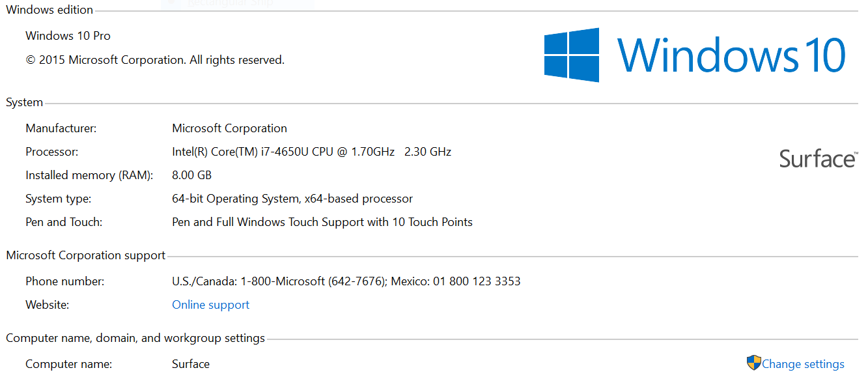Click the Microsoft Corporation manufacturer value
Image resolution: width=868 pixels, height=381 pixels.
[x=229, y=128]
